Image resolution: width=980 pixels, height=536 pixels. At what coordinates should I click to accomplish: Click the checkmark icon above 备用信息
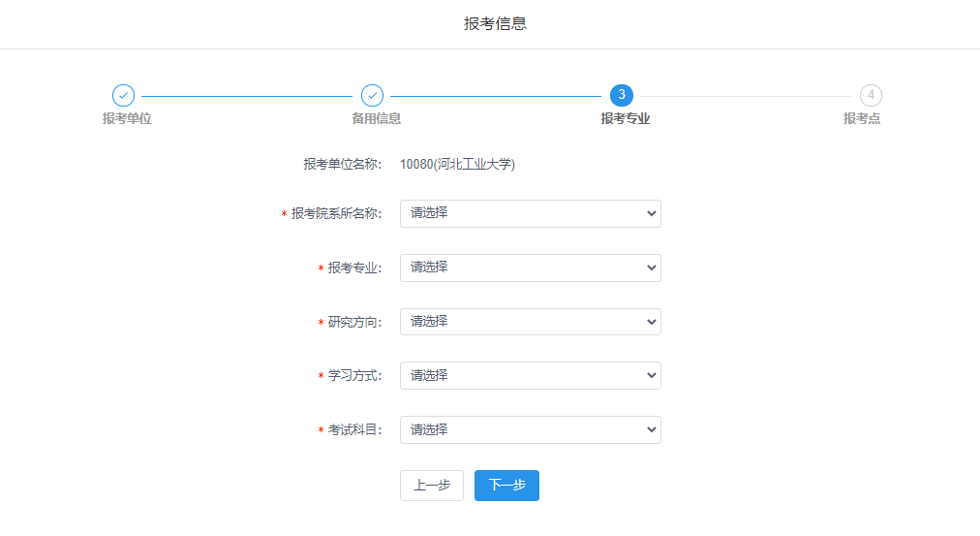[x=372, y=95]
